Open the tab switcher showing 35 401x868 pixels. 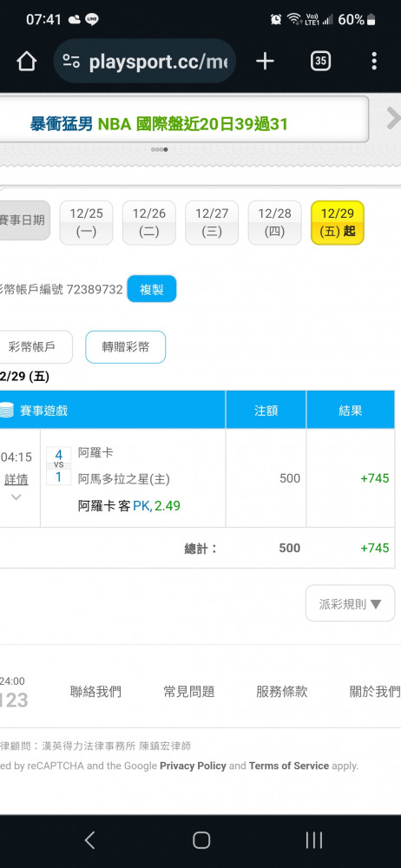tap(320, 62)
